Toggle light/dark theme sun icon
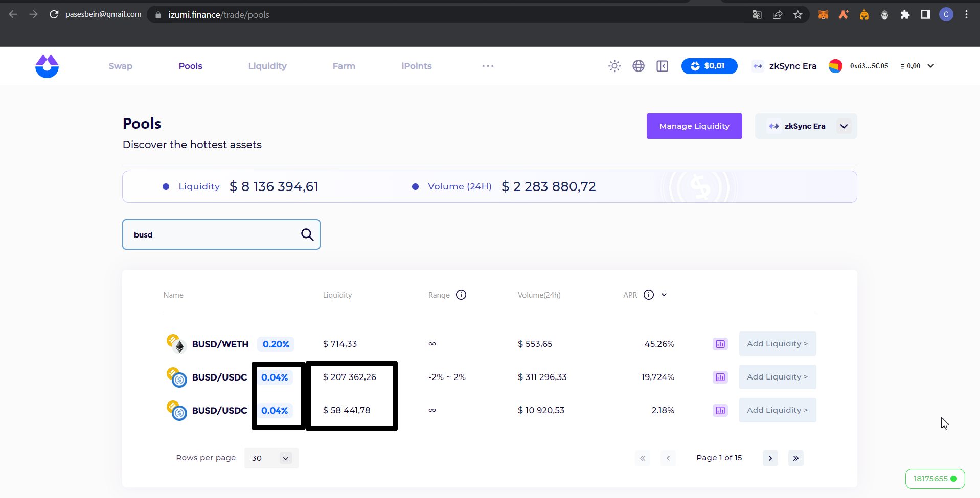The width and height of the screenshot is (980, 498). pyautogui.click(x=614, y=66)
